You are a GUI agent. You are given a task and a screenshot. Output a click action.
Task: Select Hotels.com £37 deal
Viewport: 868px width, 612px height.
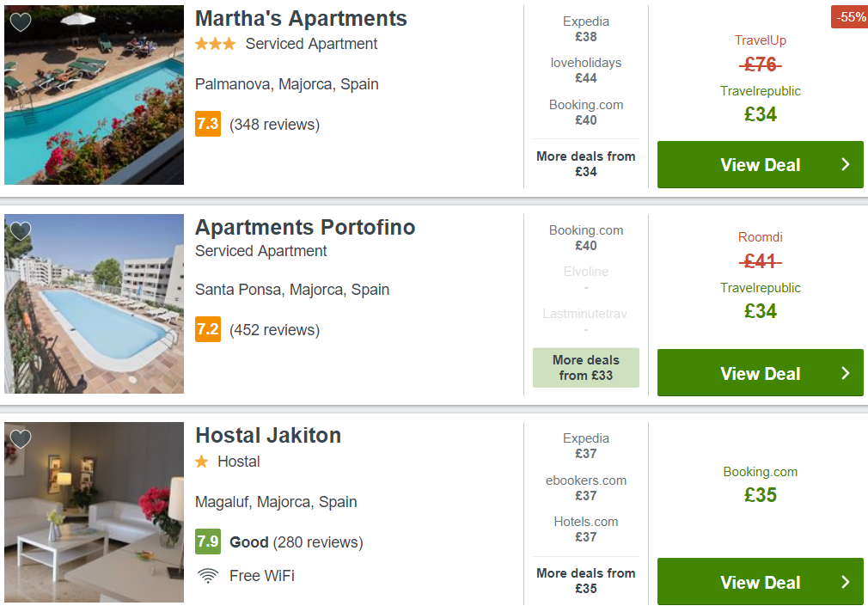click(585, 529)
